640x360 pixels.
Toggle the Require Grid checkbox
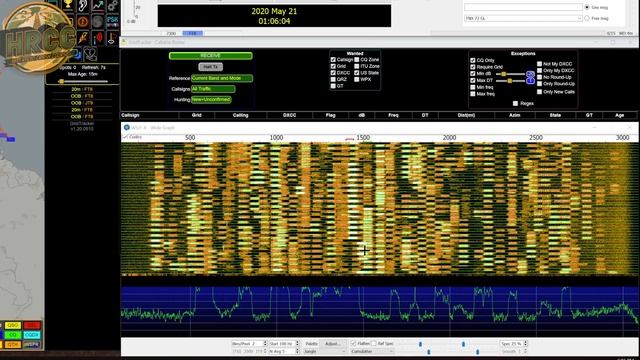click(473, 67)
